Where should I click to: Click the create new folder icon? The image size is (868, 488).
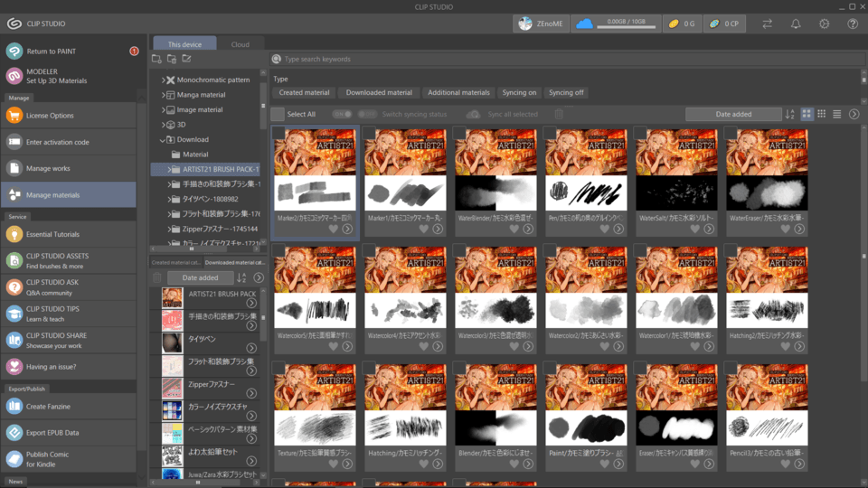click(156, 59)
